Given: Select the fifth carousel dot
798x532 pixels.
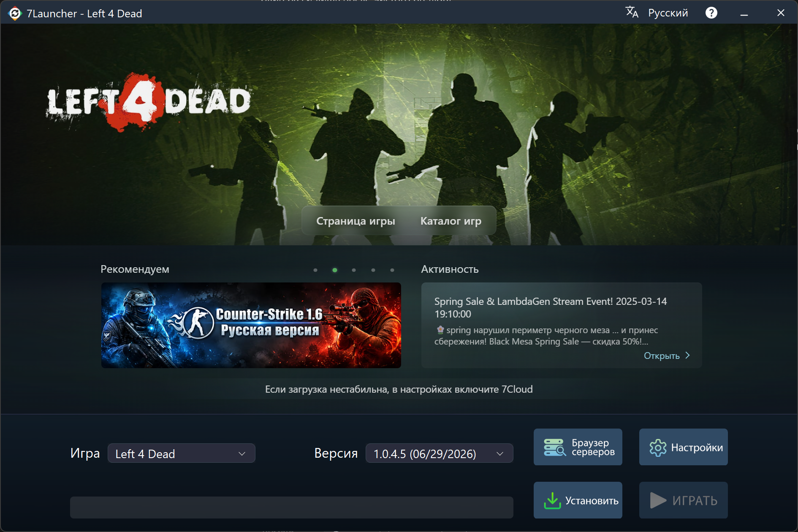Looking at the screenshot, I should tap(392, 270).
